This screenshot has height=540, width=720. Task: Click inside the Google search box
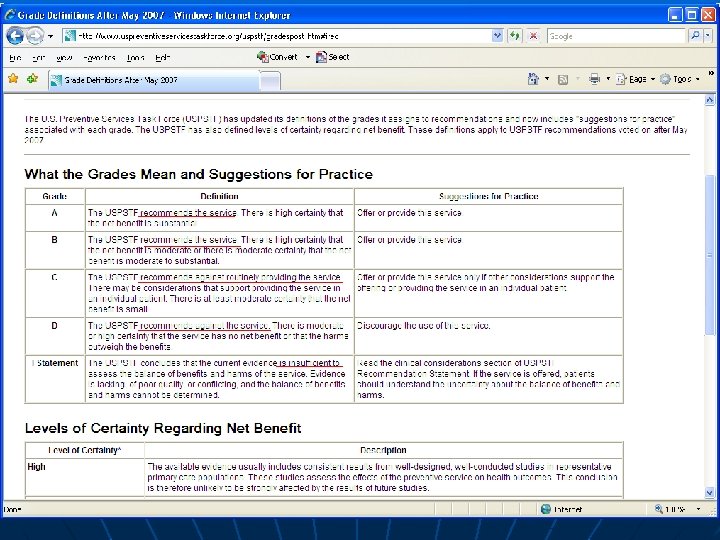click(616, 36)
